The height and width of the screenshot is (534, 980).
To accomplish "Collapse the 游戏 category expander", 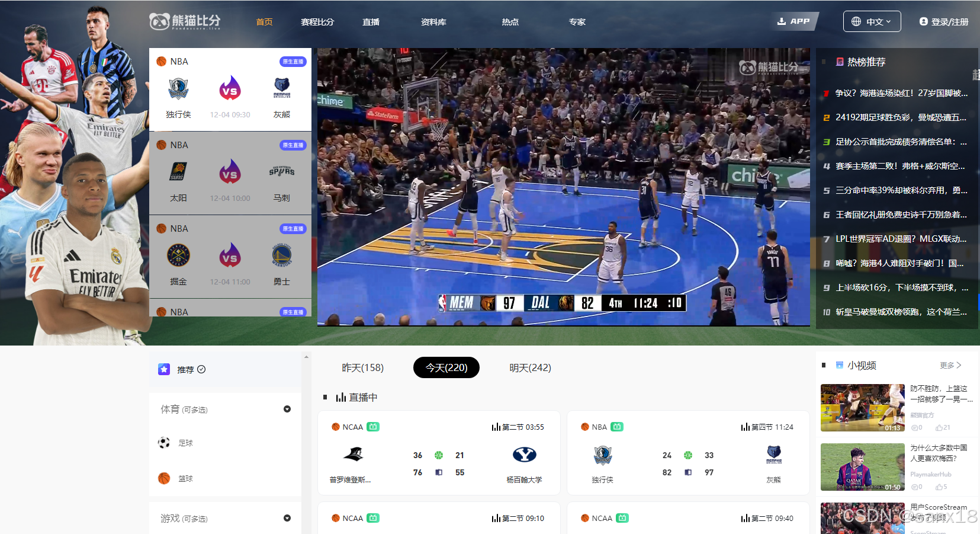I will [x=287, y=518].
